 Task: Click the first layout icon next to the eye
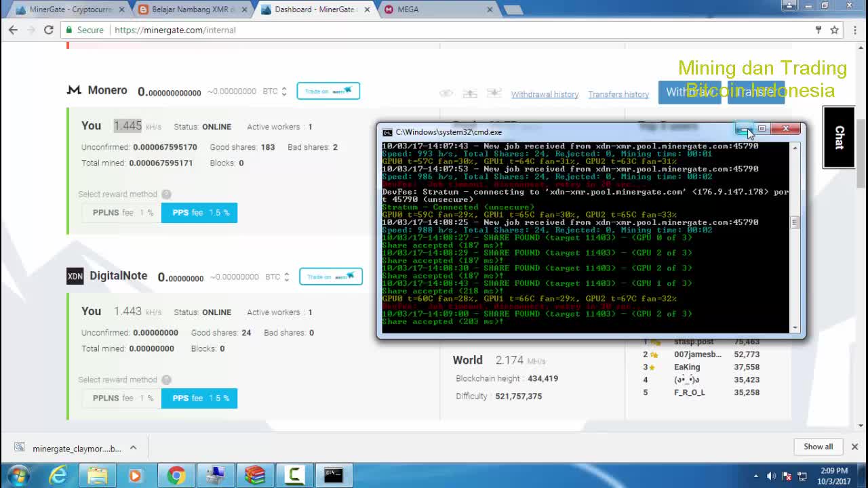pyautogui.click(x=470, y=94)
